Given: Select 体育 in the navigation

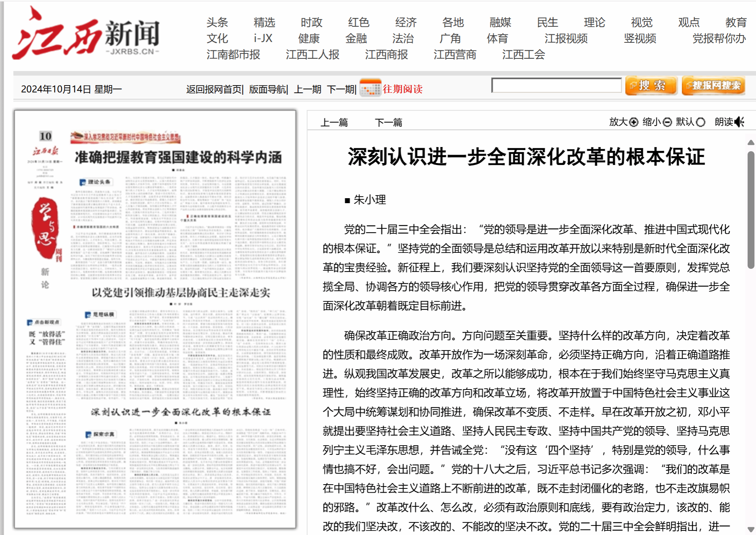Looking at the screenshot, I should click(x=497, y=38).
